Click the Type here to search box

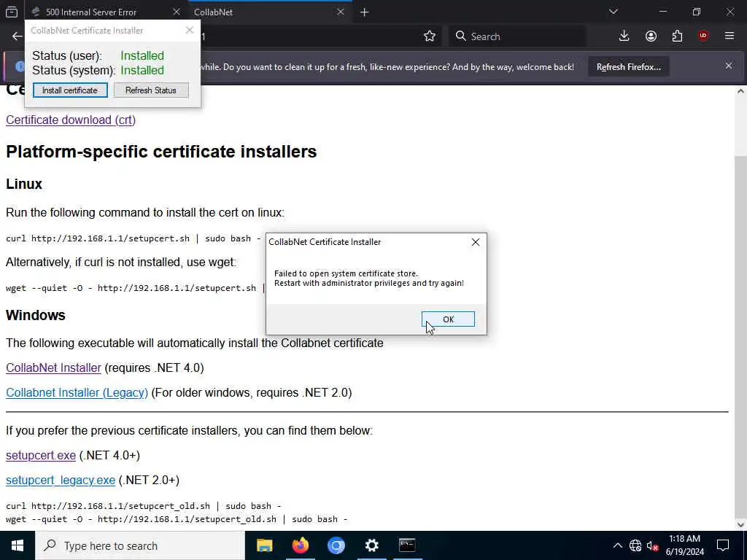(140, 545)
